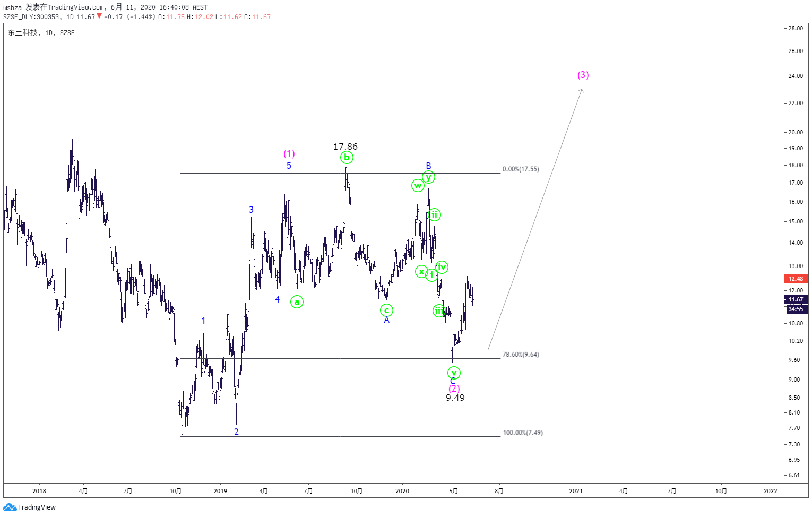Select the green circled v wave label

pos(454,373)
